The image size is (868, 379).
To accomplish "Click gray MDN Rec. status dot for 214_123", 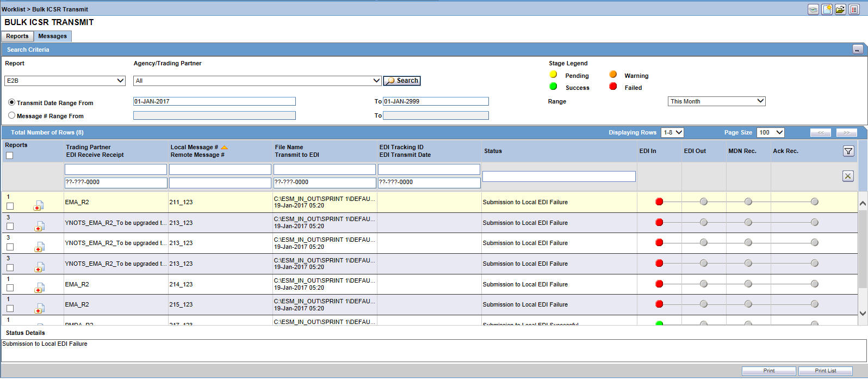I will [x=748, y=284].
